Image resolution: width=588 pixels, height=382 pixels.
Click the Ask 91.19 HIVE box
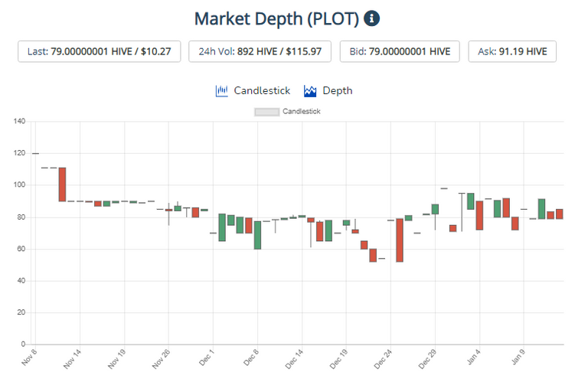[x=512, y=51]
